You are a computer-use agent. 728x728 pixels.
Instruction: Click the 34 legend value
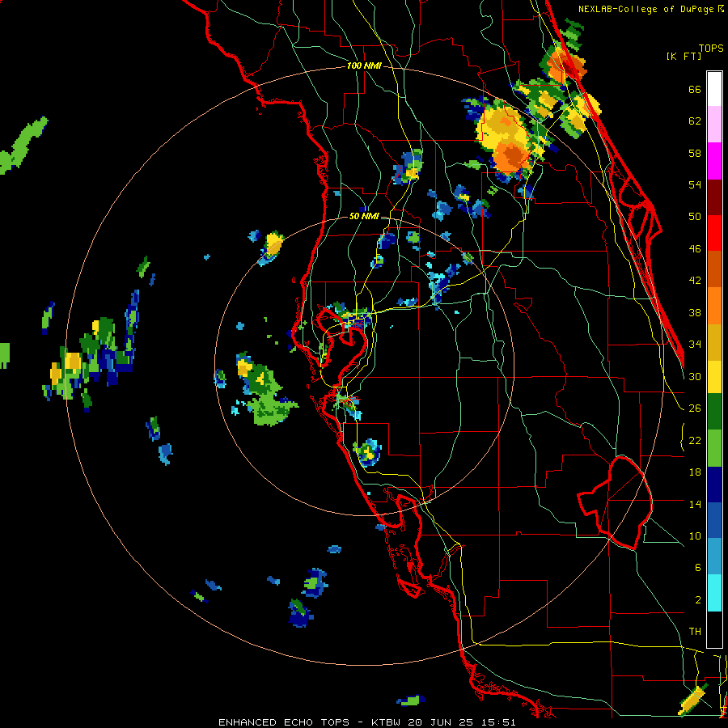(695, 344)
